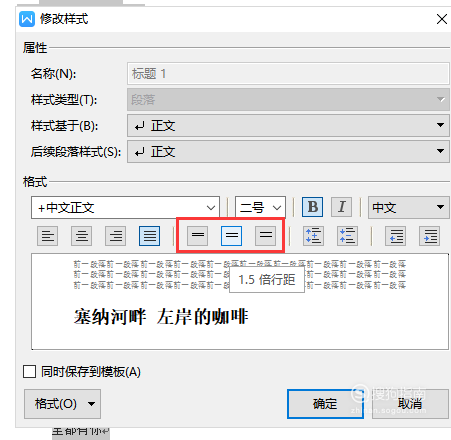The image size is (451, 440).
Task: Open the 中文 language dropdown
Action: (409, 207)
